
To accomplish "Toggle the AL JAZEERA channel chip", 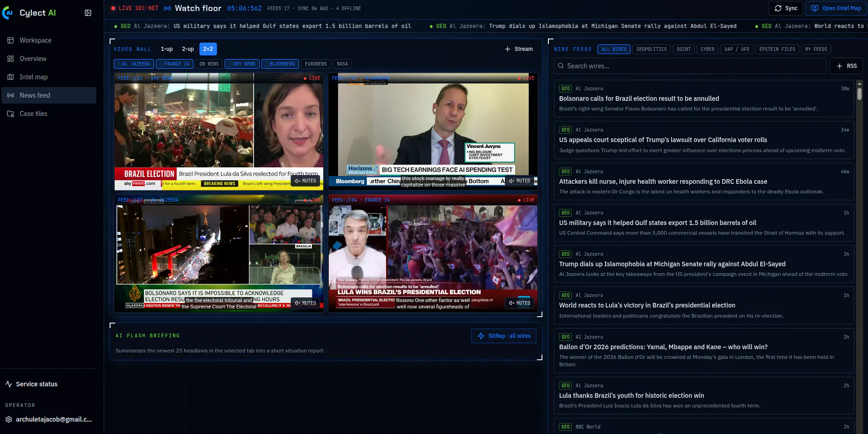I will (134, 64).
